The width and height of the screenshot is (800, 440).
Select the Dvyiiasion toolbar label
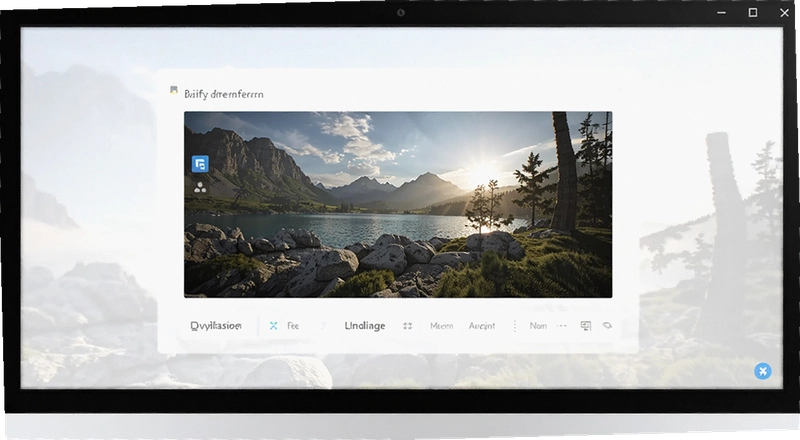(216, 326)
